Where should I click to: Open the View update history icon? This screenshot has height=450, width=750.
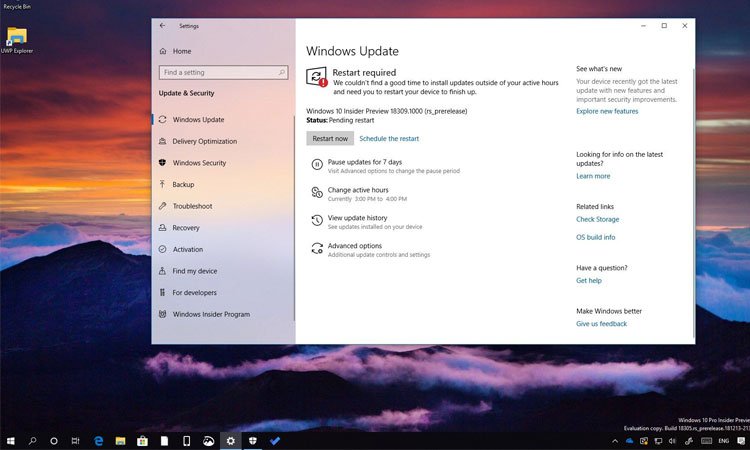click(317, 221)
